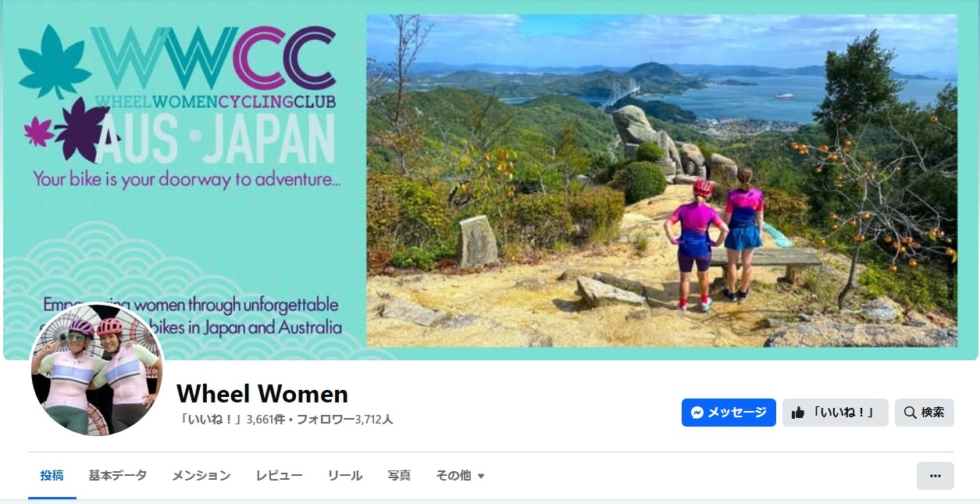Image resolution: width=980 pixels, height=504 pixels.
Task: Click the blue メッセージ button
Action: click(729, 413)
